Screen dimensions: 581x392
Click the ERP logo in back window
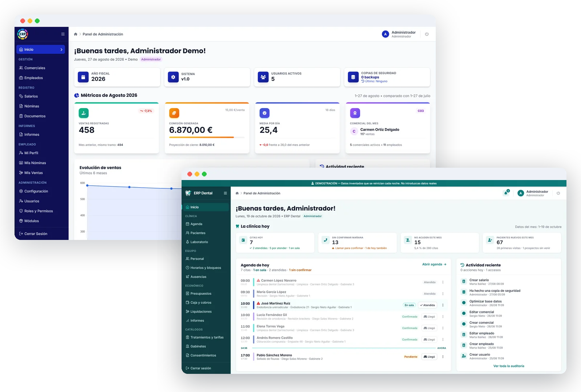point(23,34)
